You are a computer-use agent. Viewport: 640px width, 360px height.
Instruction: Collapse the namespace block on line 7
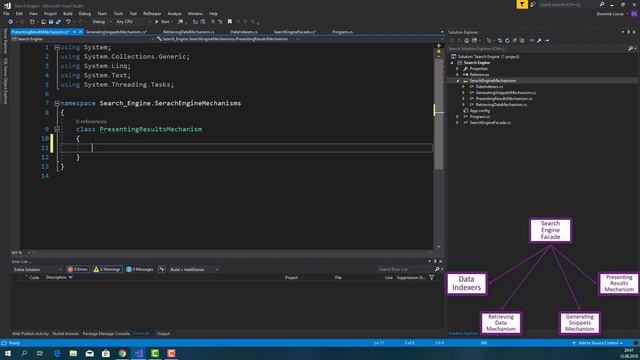tap(57, 103)
